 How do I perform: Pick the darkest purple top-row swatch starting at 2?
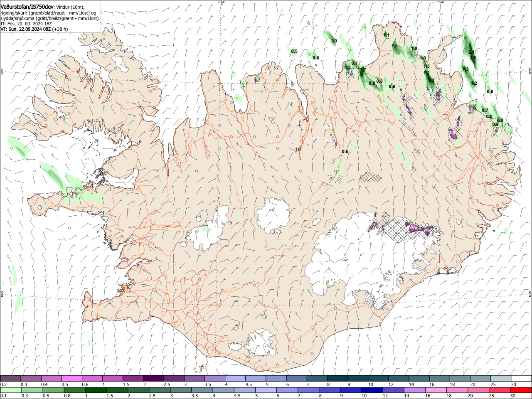coord(153,379)
